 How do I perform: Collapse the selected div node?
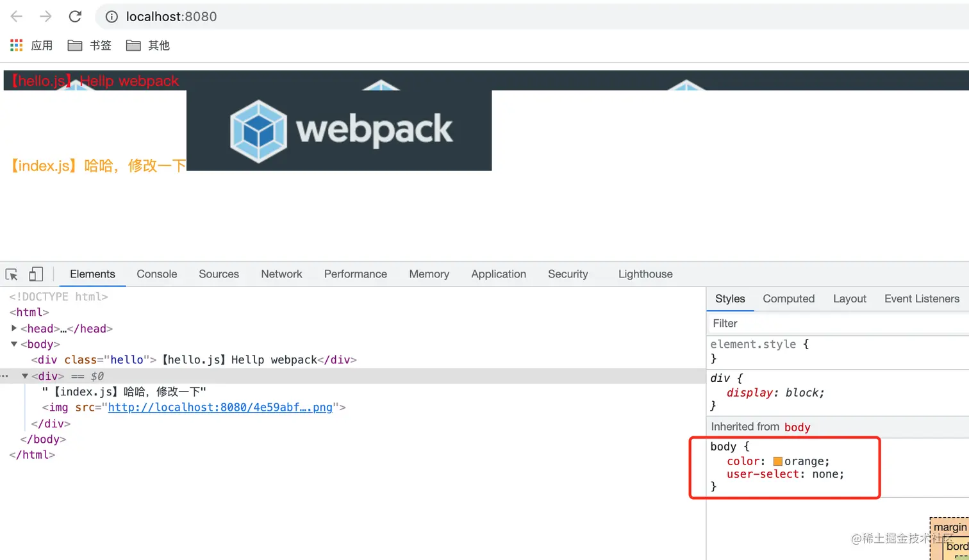tap(25, 376)
